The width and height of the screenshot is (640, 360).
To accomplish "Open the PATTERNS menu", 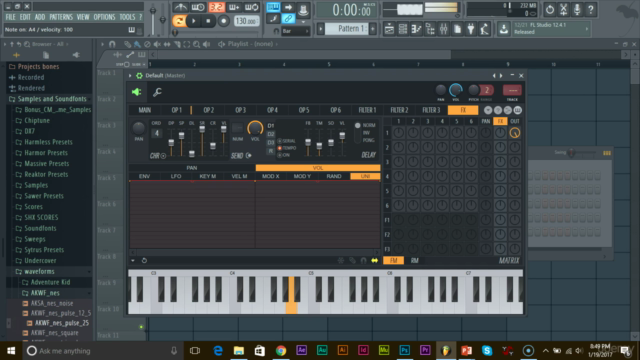I will click(61, 17).
